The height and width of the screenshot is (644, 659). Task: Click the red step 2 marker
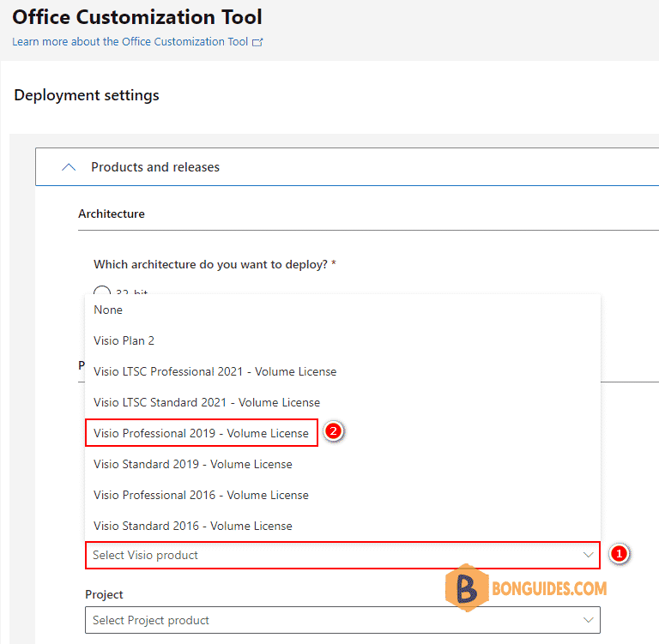pyautogui.click(x=334, y=431)
